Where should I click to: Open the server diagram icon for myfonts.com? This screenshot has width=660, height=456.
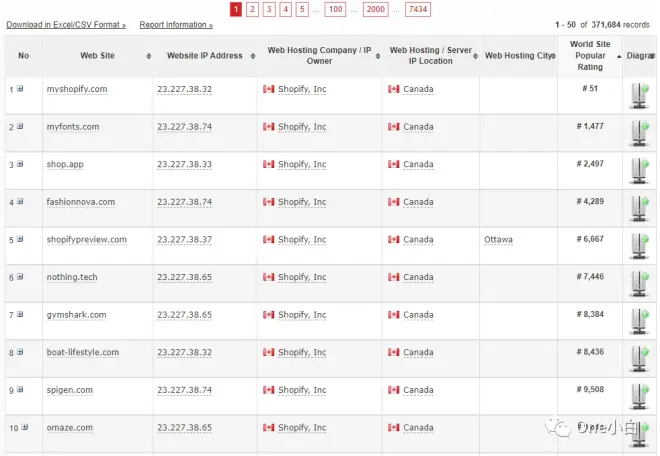click(638, 132)
